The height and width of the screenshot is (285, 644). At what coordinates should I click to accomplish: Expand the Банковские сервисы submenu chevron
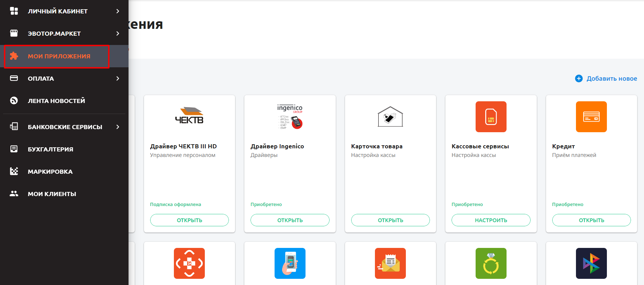pos(118,127)
